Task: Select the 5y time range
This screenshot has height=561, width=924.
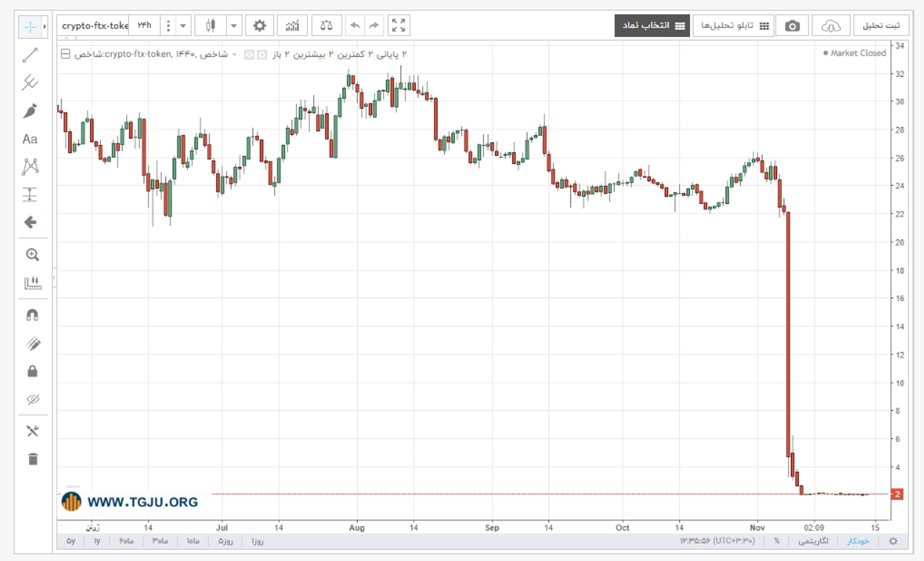Action: tap(71, 541)
